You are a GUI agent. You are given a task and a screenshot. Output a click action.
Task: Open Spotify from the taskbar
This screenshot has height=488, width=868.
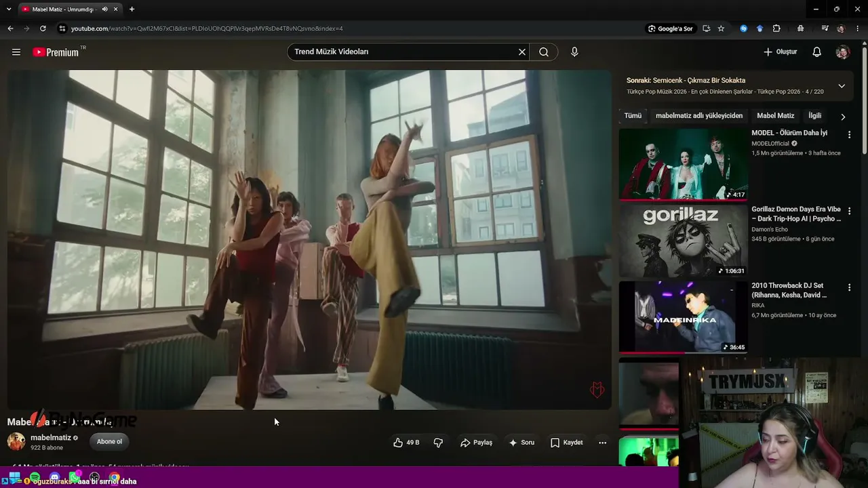[35, 479]
